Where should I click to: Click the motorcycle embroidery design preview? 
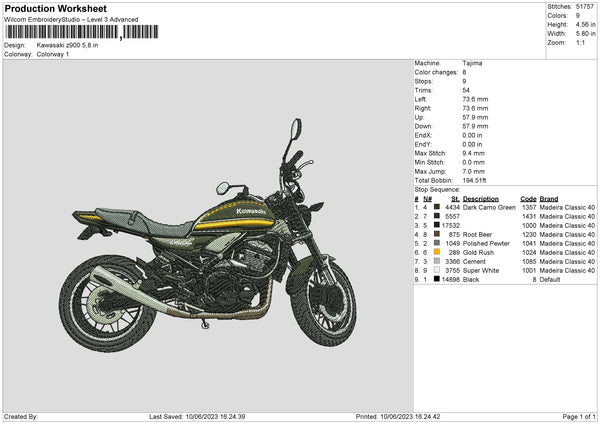pos(208,236)
